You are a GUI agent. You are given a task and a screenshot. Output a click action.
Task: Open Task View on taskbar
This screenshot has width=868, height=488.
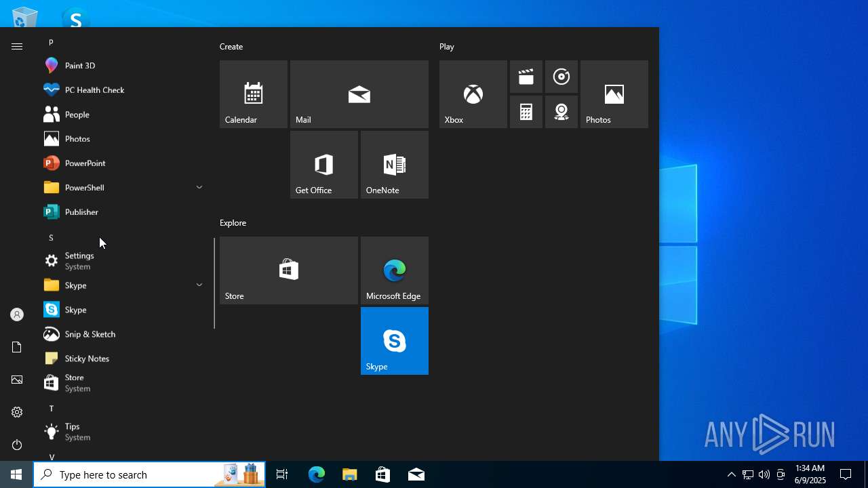(282, 474)
